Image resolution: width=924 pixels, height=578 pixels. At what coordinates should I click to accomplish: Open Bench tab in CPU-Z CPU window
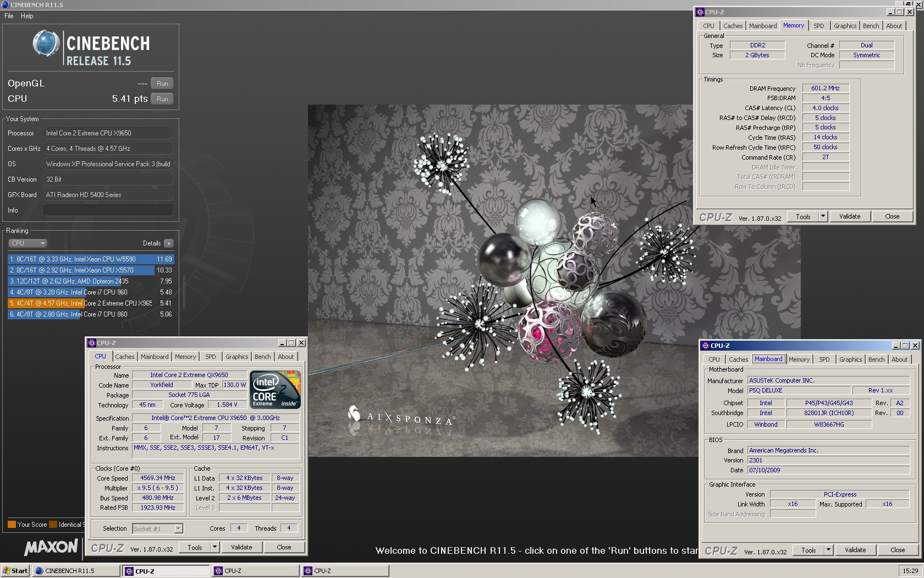[263, 357]
